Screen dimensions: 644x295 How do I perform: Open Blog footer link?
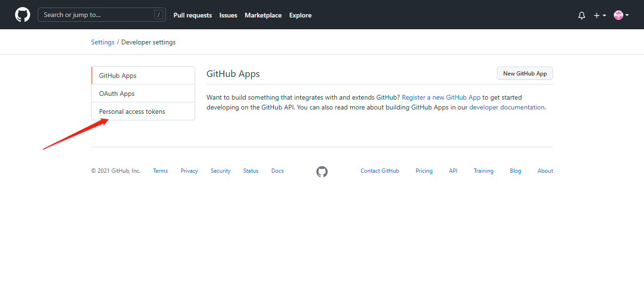[x=516, y=171]
